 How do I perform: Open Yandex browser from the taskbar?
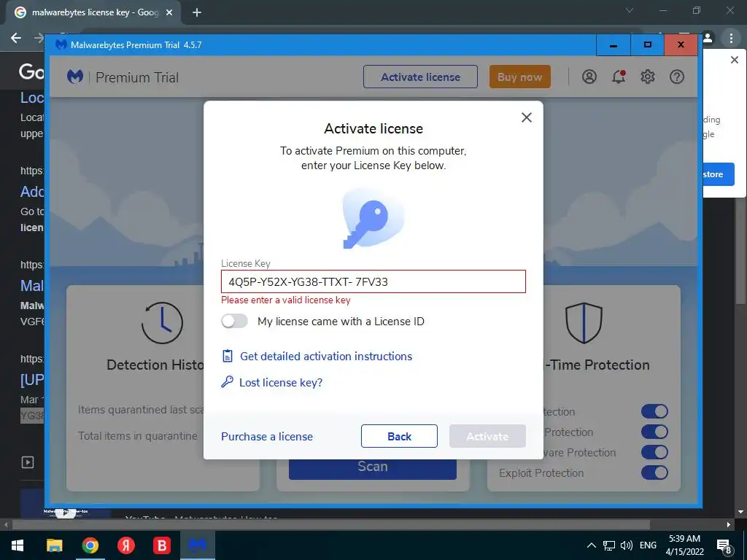click(x=125, y=545)
